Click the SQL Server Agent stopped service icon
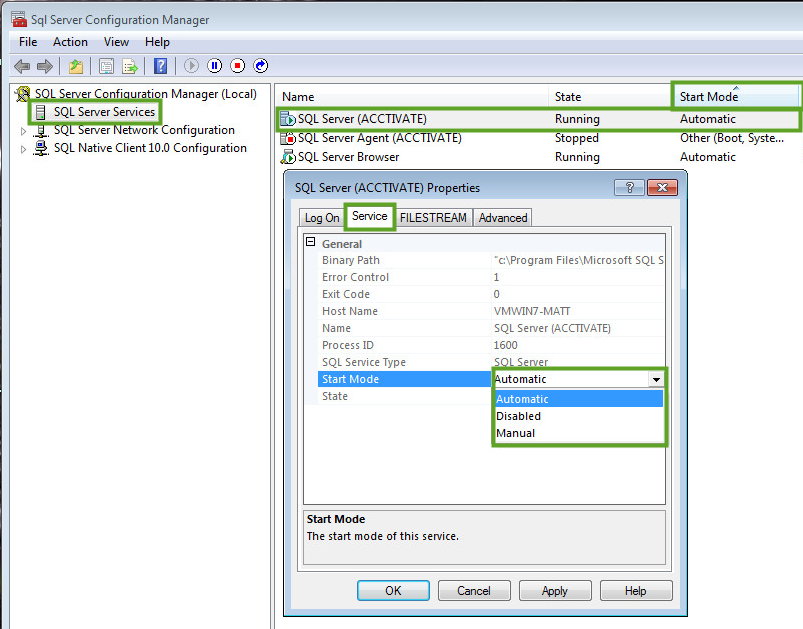The width and height of the screenshot is (803, 629). 288,138
